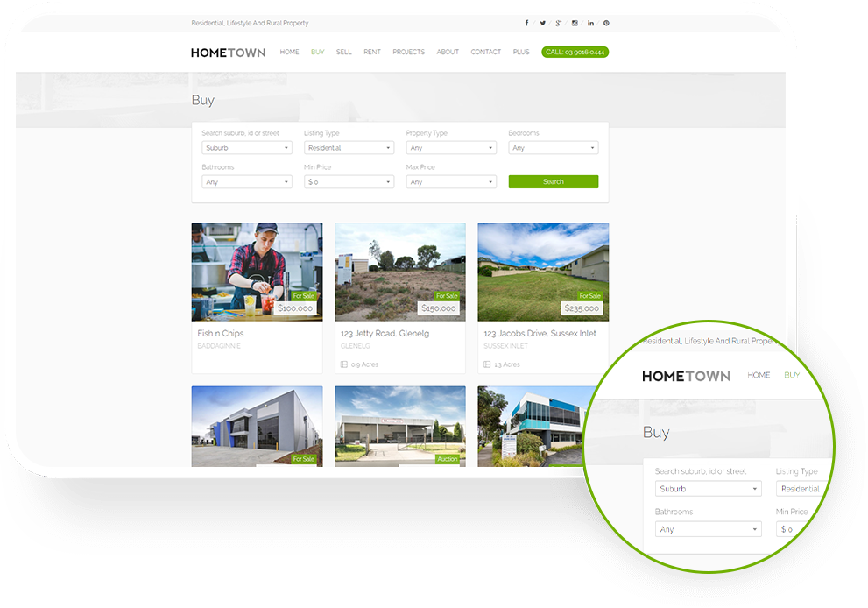This screenshot has width=868, height=608.
Task: Click the HOMETOWN logo in the navbar
Action: click(x=228, y=53)
